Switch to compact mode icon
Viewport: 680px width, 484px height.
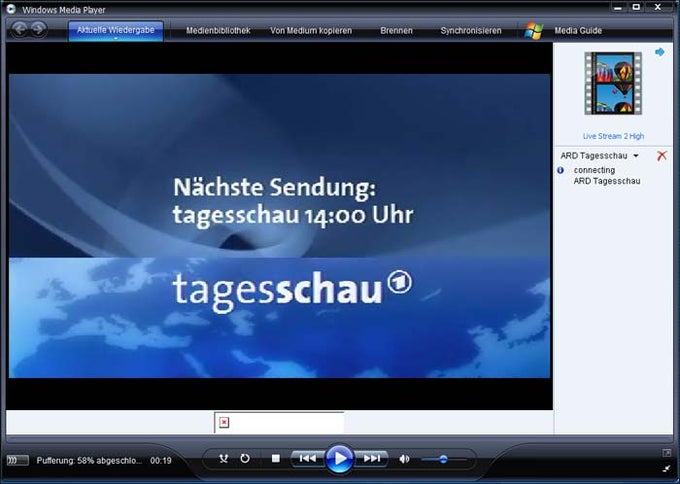point(667,468)
